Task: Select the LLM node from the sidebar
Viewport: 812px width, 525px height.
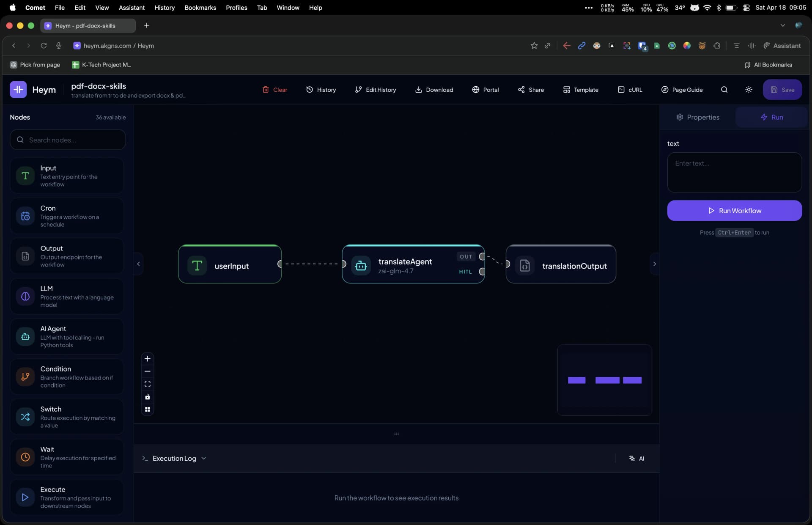Action: tap(67, 296)
